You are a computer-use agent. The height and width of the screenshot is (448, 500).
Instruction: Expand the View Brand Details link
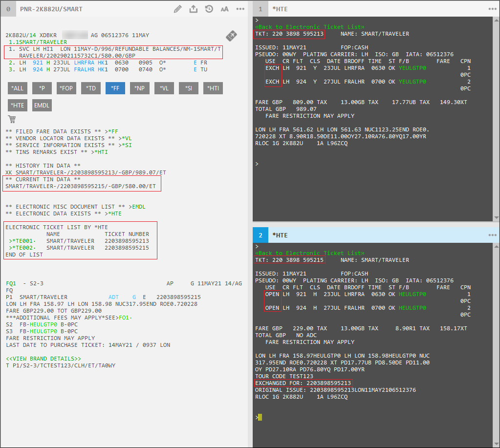43,359
